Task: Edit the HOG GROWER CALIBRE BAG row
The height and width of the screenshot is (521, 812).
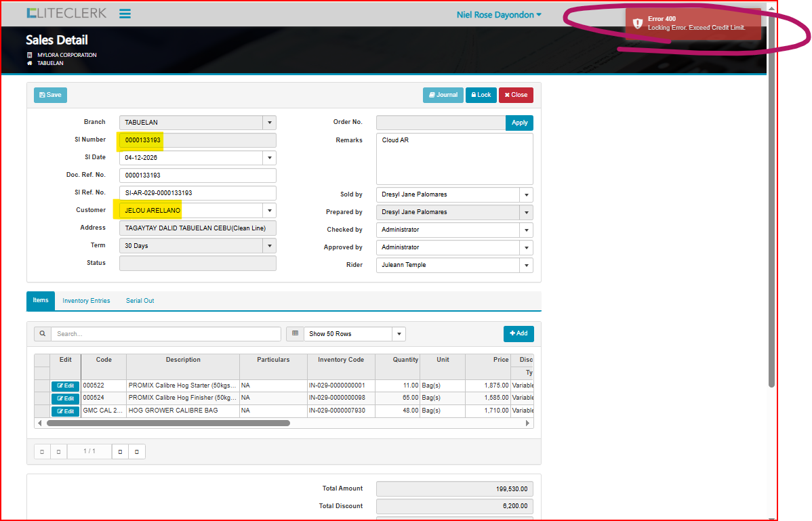Action: [66, 411]
